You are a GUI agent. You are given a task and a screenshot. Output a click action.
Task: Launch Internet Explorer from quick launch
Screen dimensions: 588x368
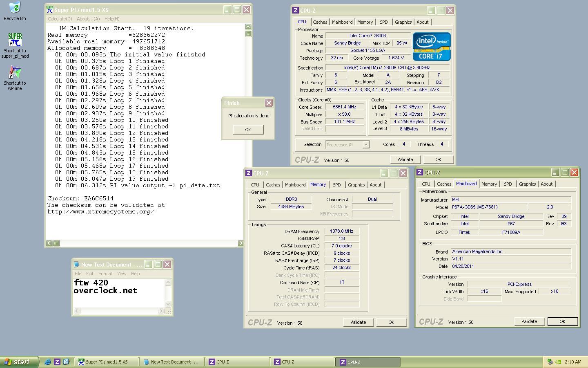coord(48,362)
